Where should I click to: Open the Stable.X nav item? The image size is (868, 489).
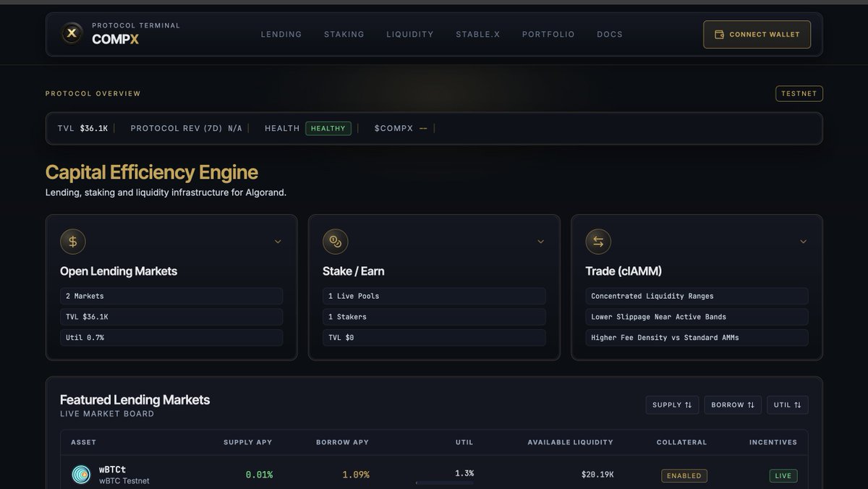(478, 34)
